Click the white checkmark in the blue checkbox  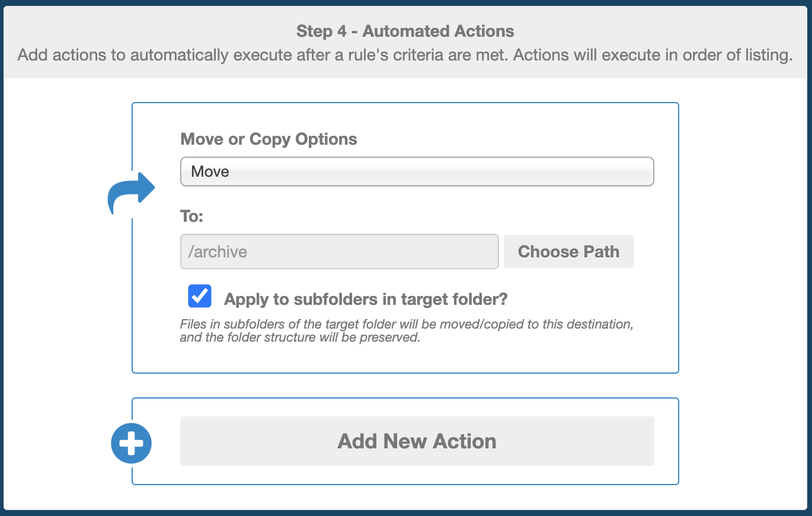point(200,295)
